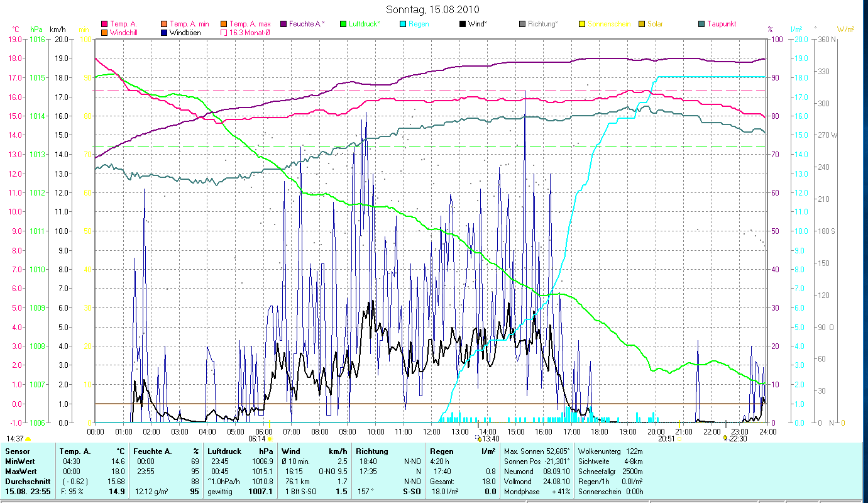868x503 pixels.
Task: Click the yellow Sonnenschein legend square
Action: (582, 24)
